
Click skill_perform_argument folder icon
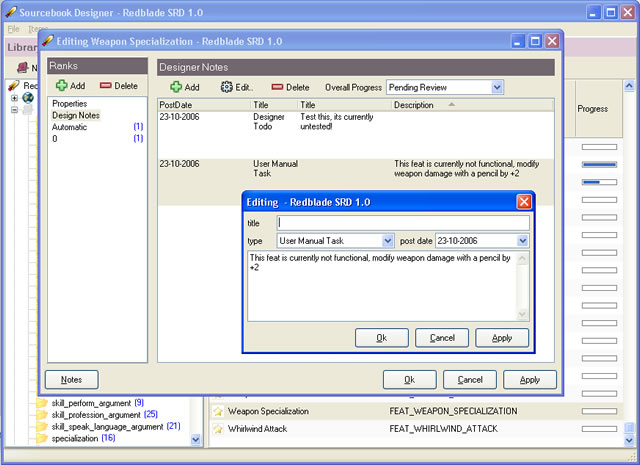tap(42, 403)
